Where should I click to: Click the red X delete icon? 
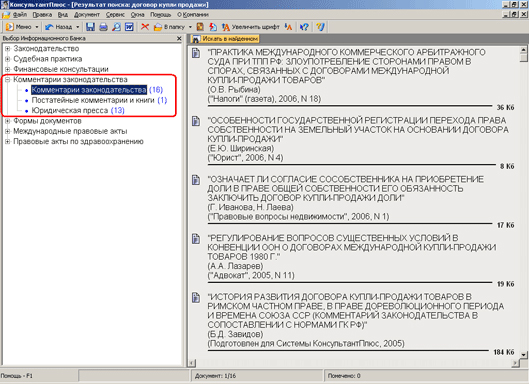[x=145, y=27]
